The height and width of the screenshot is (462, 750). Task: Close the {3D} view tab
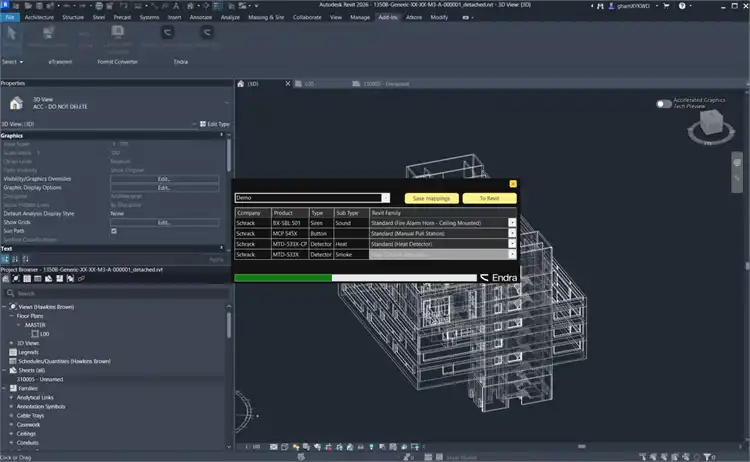point(287,84)
